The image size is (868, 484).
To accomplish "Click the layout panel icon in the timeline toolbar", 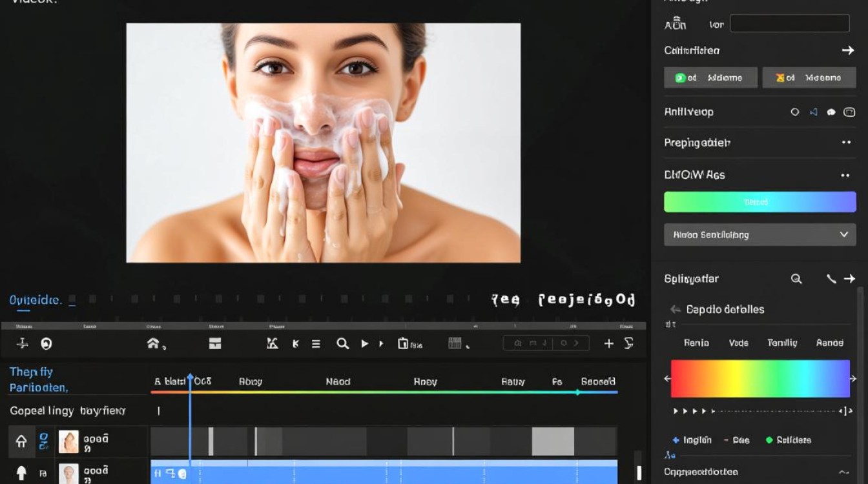I will 215,343.
